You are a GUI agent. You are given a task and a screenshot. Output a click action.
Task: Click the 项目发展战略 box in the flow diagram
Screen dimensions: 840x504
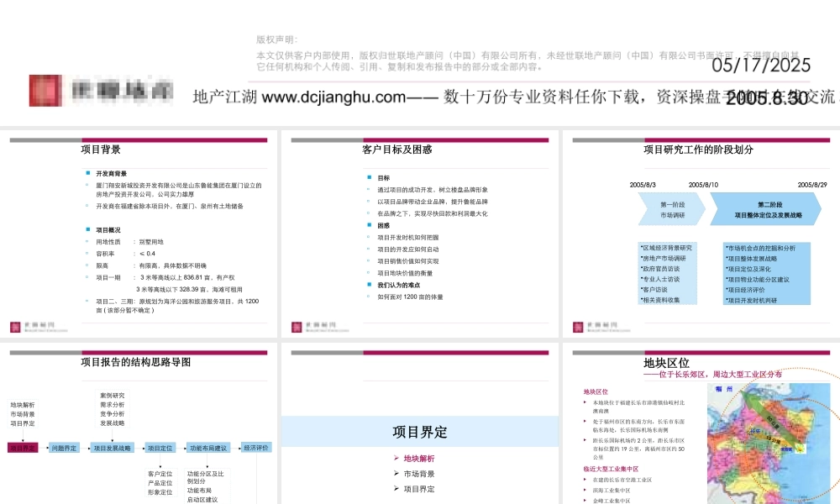pos(112,448)
